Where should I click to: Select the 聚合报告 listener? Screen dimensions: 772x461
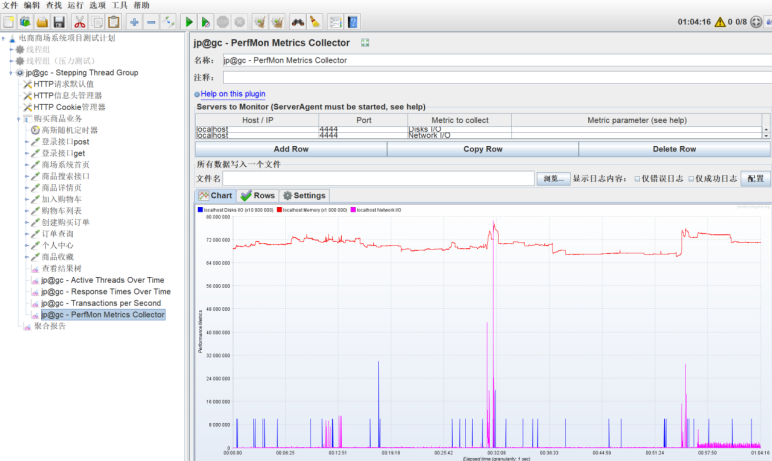coord(50,326)
